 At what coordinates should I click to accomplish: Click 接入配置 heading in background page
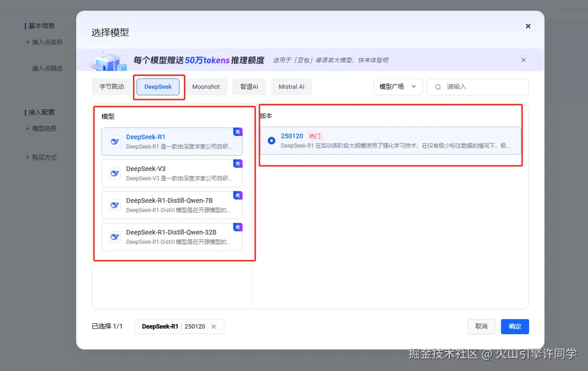[42, 112]
